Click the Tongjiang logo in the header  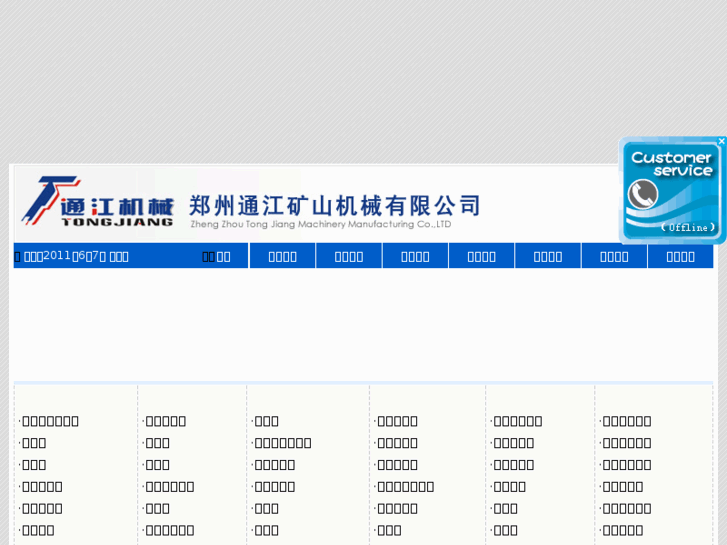[x=98, y=201]
